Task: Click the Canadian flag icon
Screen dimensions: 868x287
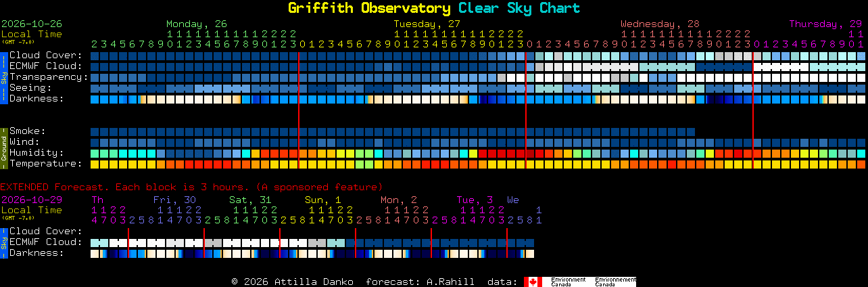Action: click(533, 282)
